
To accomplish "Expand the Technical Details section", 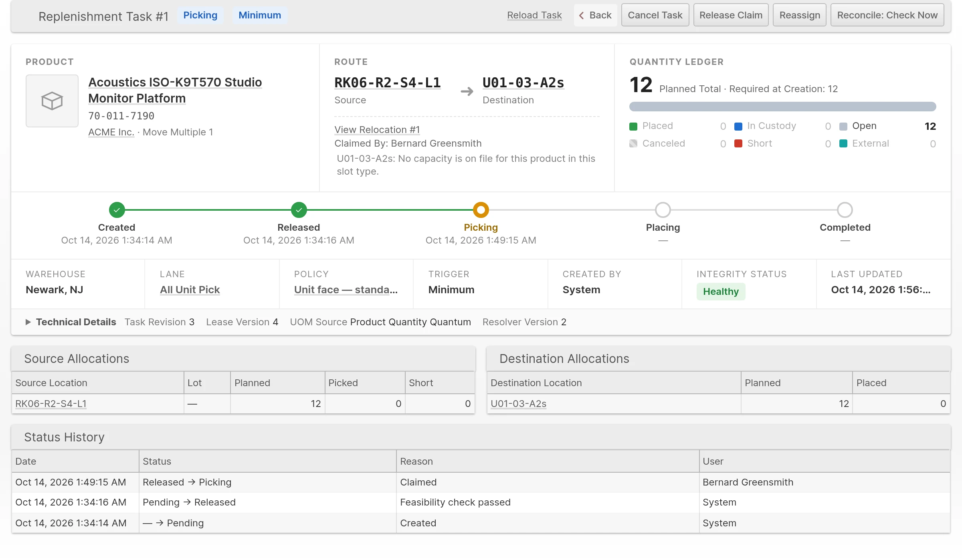I will point(71,322).
